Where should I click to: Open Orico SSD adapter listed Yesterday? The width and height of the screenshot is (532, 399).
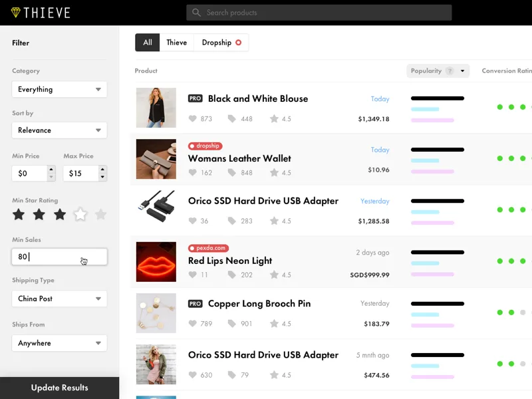[263, 201]
